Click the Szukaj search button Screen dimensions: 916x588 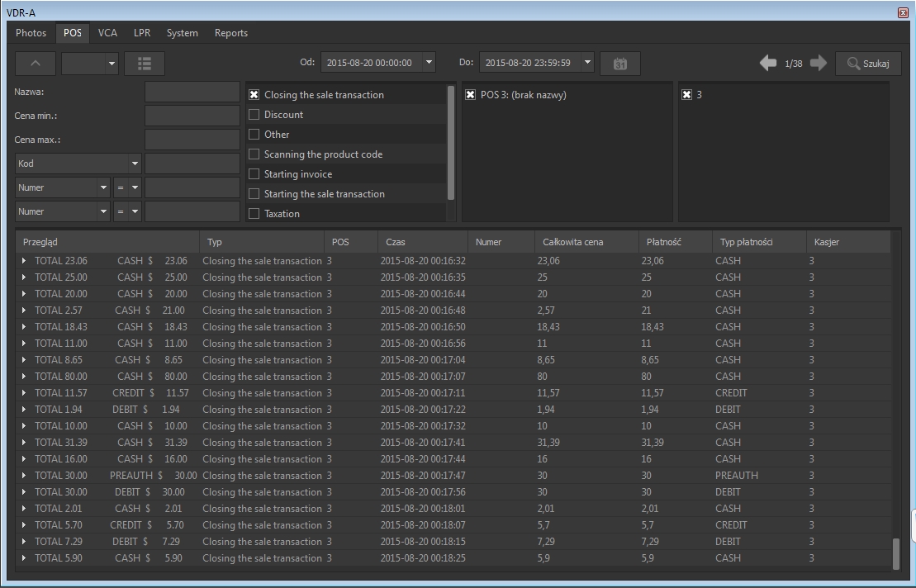coord(867,64)
